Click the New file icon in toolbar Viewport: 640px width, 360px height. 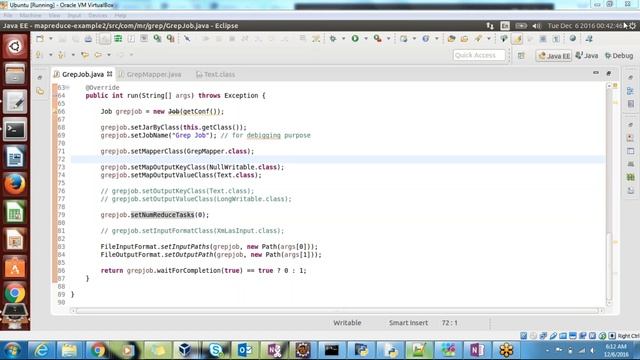[x=40, y=38]
